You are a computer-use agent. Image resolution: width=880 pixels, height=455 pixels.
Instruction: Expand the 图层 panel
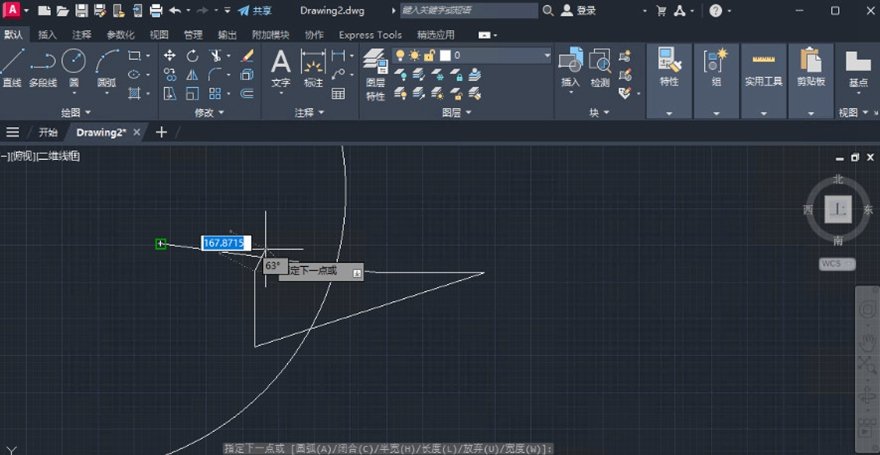[x=456, y=113]
